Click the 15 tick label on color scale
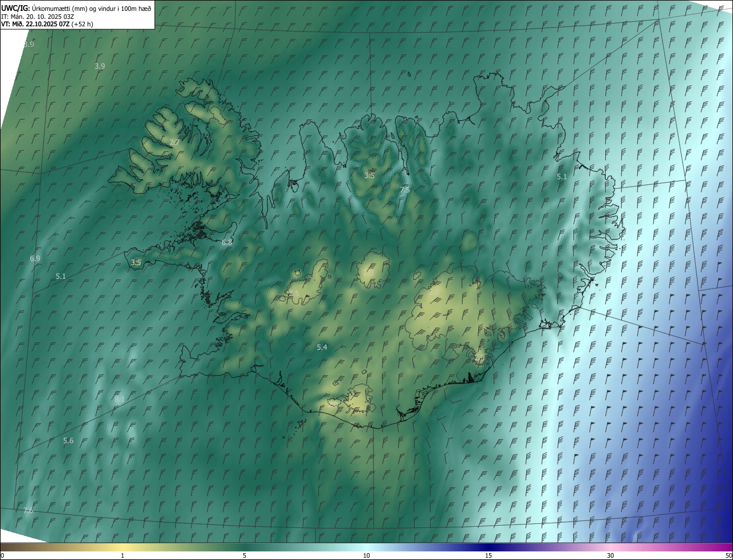733x560 pixels. 488,556
